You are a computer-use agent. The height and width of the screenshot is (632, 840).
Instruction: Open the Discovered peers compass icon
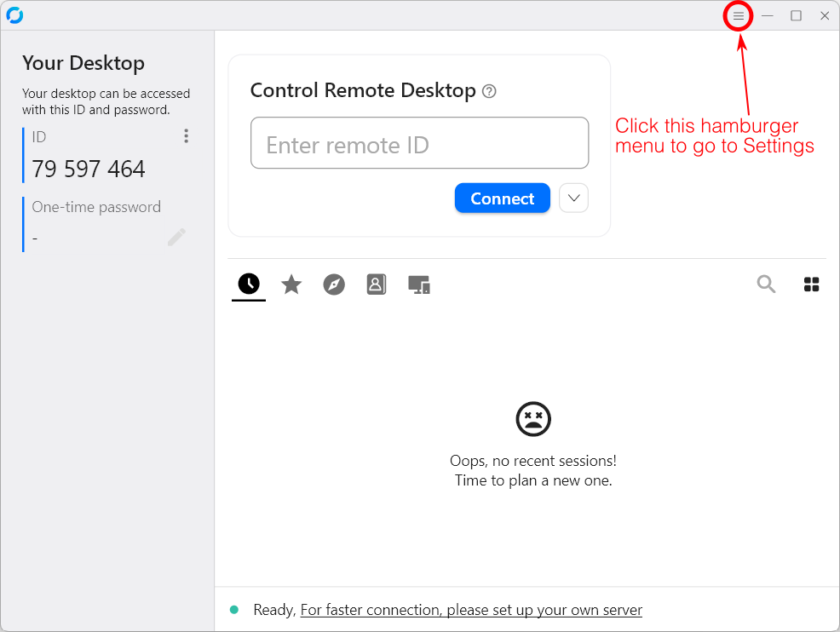334,284
